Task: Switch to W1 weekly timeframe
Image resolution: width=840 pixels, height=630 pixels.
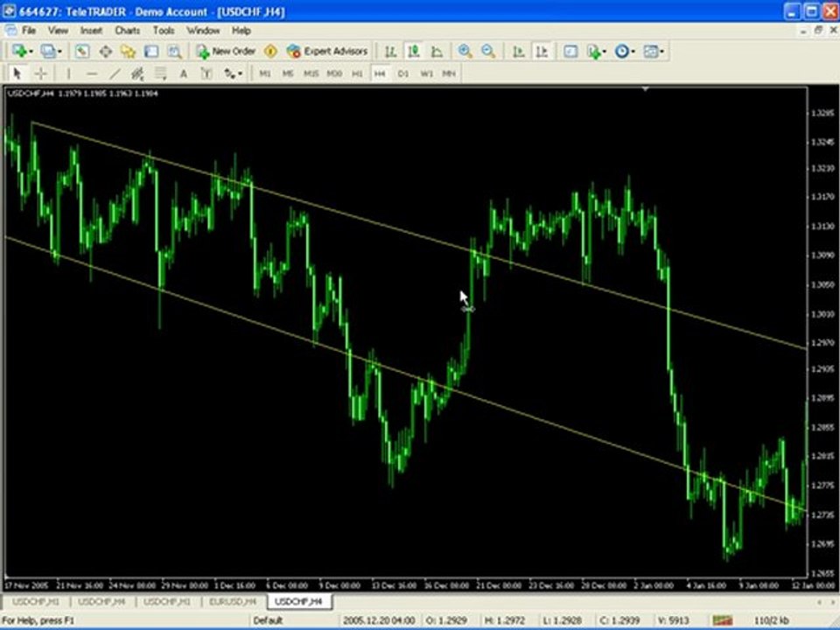Action: [426, 73]
